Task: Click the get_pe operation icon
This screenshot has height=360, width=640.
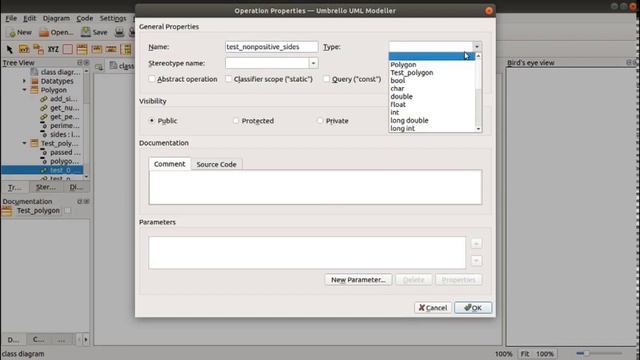Action: coord(44,117)
